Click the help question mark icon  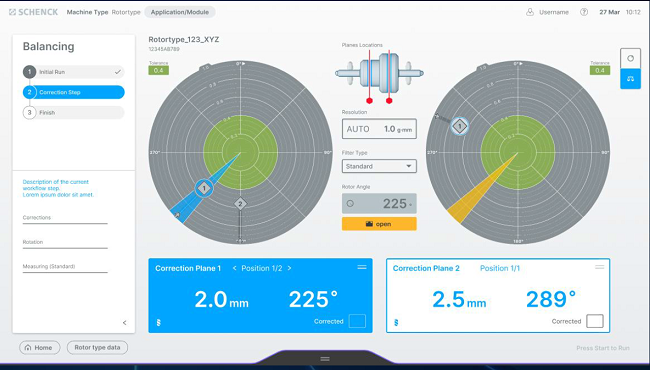click(x=584, y=12)
